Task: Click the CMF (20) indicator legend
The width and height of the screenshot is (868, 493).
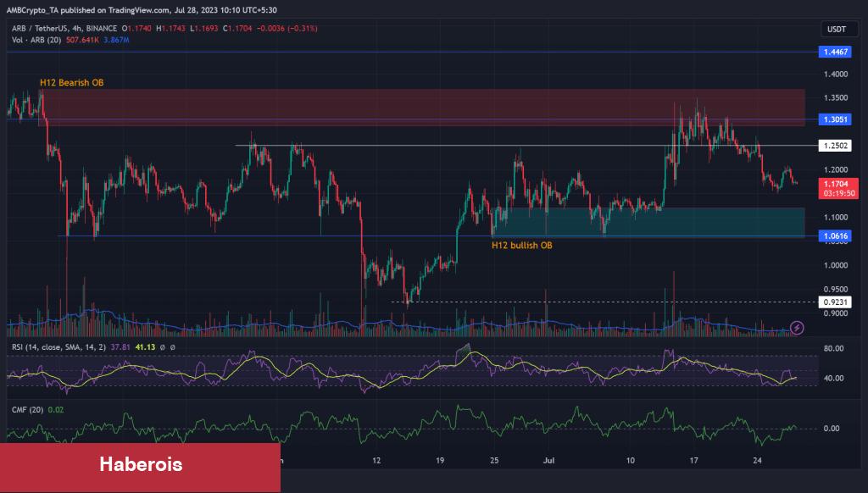Action: 28,409
